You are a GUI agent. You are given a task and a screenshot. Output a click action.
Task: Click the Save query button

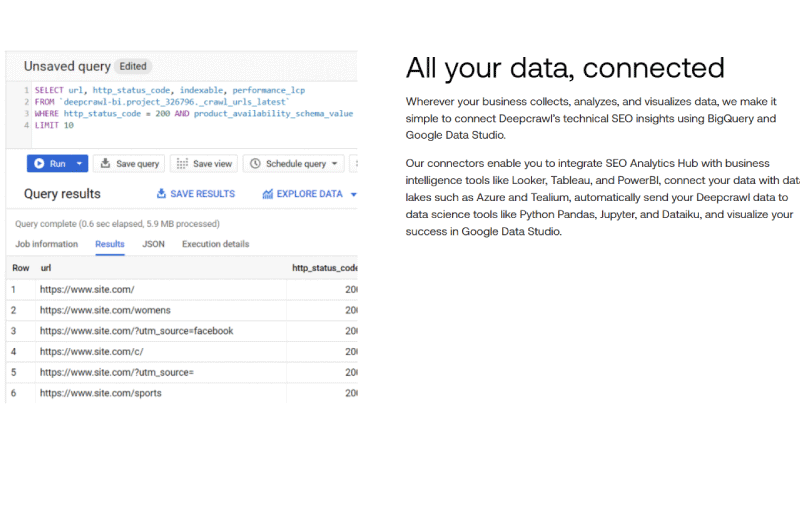(129, 164)
